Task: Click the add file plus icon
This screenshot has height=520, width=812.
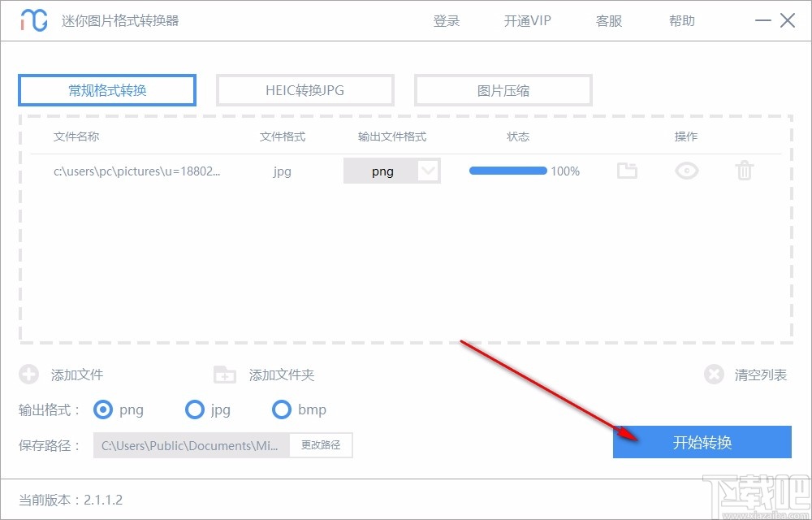Action: [29, 375]
